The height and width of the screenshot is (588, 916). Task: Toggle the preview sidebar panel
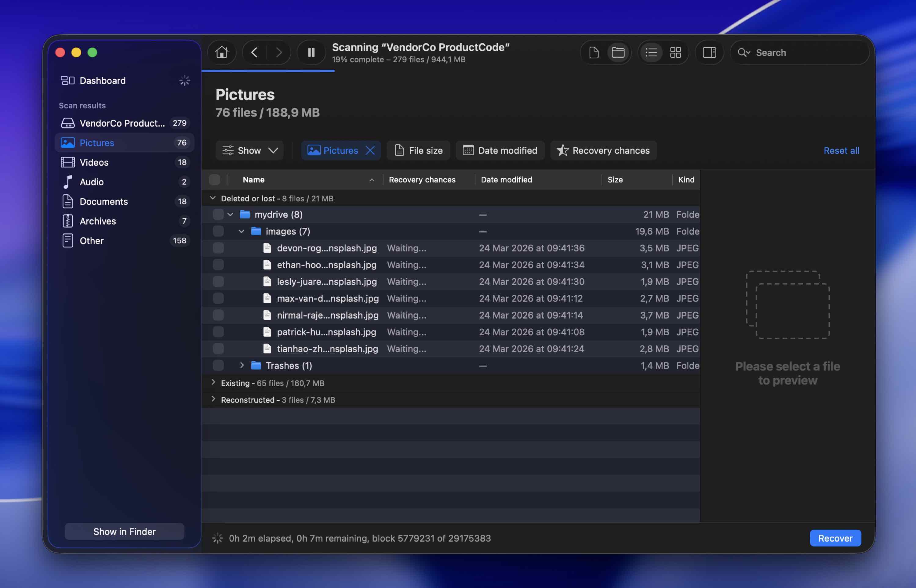(x=709, y=52)
